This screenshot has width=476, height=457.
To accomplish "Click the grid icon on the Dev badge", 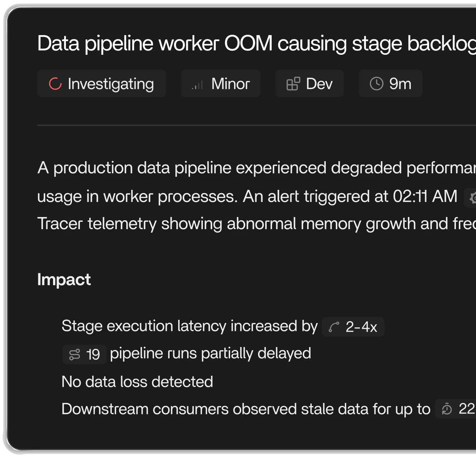I will coord(292,83).
